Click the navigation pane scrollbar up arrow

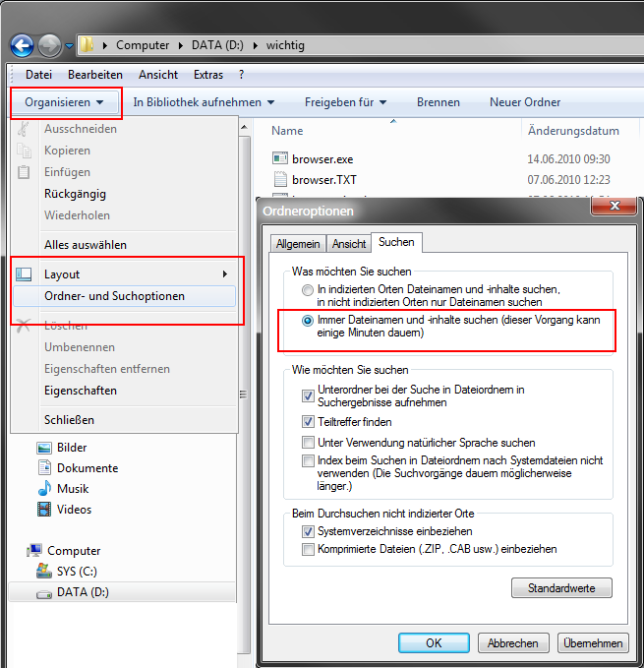(x=244, y=127)
